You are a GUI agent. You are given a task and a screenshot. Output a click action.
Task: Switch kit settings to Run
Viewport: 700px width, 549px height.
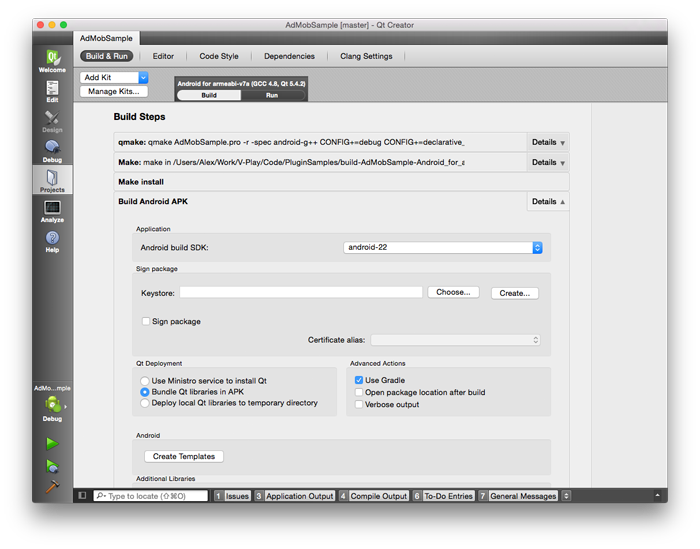[x=272, y=95]
